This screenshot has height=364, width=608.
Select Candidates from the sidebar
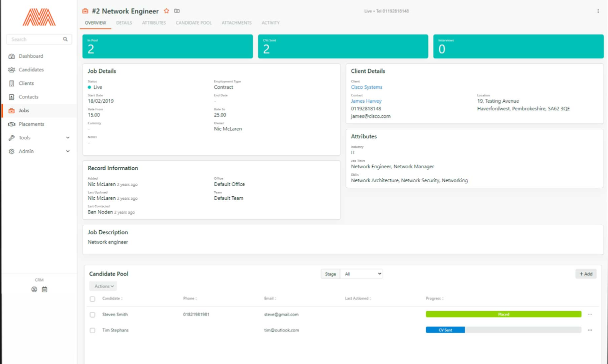coord(31,69)
